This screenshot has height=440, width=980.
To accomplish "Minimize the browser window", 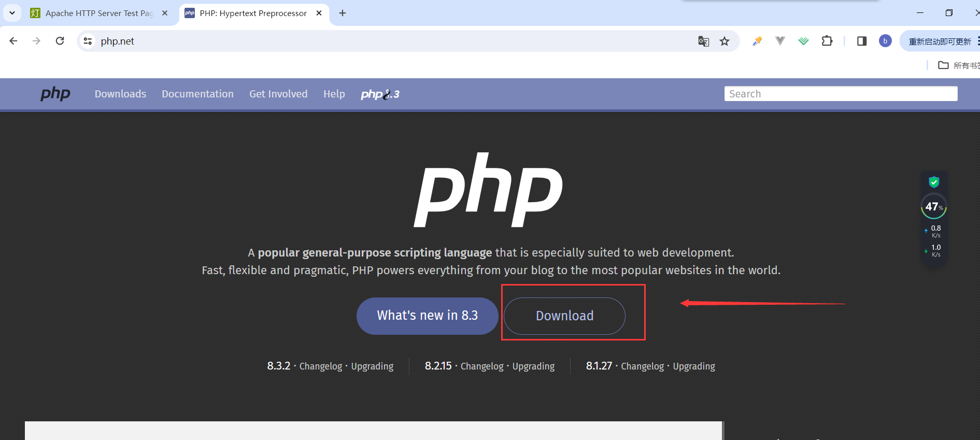I will [920, 13].
